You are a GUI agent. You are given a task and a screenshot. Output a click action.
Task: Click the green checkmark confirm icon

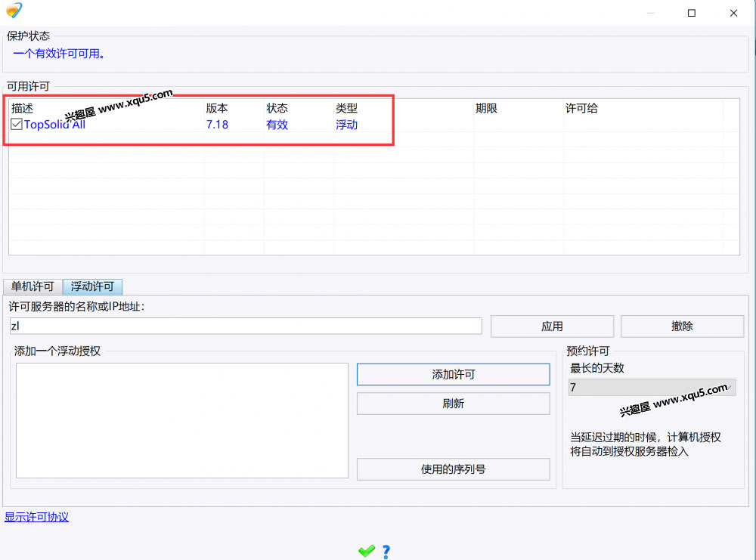pos(367,550)
